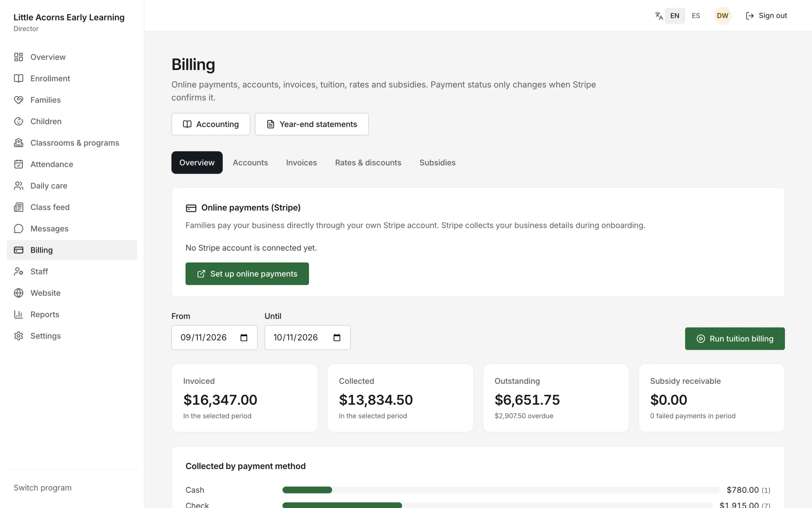Switch language to EN

tap(675, 16)
